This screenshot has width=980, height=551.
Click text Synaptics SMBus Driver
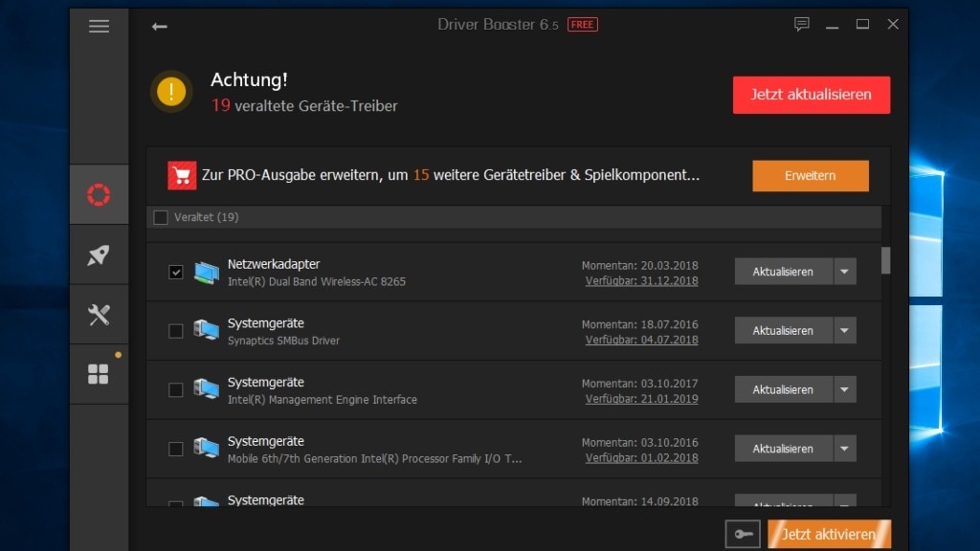coord(283,341)
